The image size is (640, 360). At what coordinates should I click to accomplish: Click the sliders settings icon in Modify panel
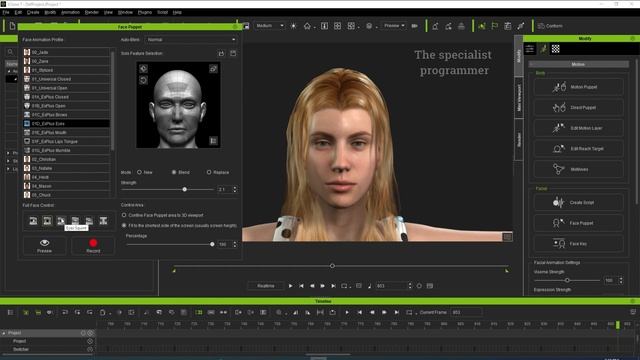[530, 49]
